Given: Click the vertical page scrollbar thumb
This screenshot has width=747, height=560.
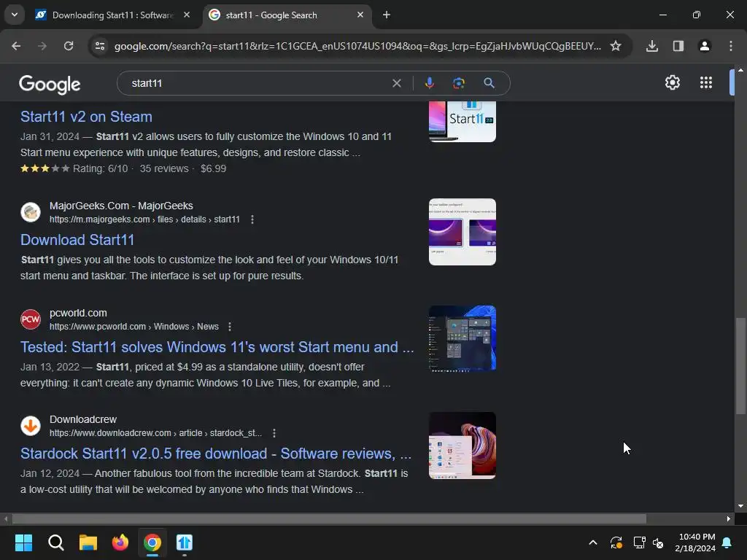Looking at the screenshot, I should coord(740,366).
